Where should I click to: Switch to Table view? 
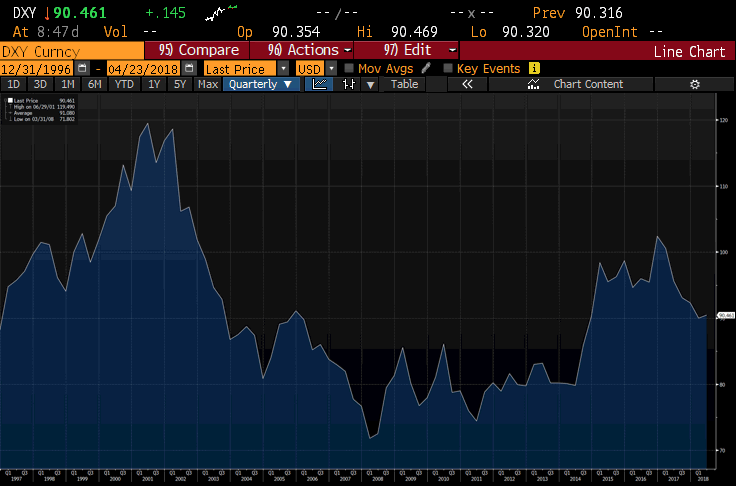404,84
